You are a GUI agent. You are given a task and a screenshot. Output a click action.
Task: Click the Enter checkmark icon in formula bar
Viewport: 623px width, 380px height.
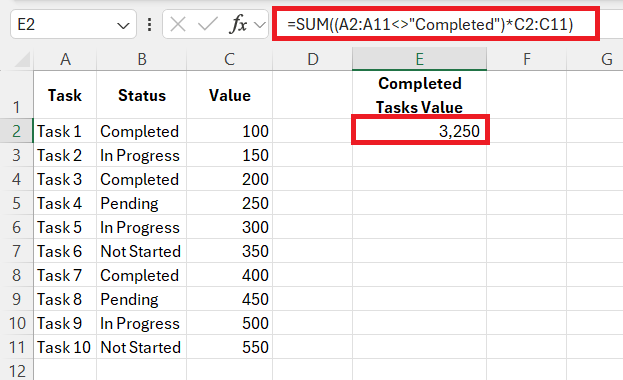[208, 25]
